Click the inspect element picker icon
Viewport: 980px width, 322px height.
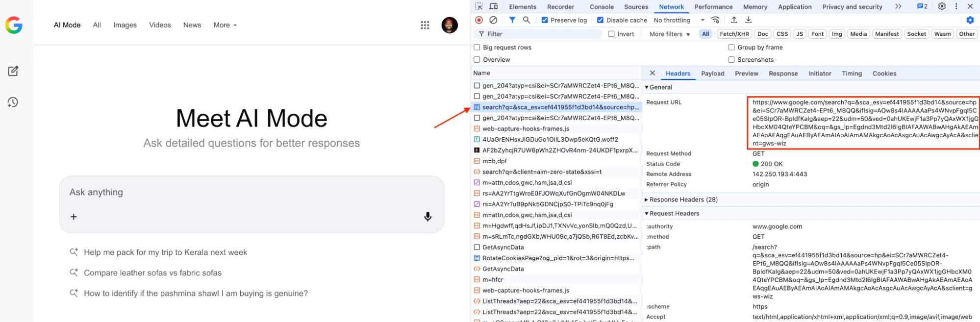coord(479,6)
